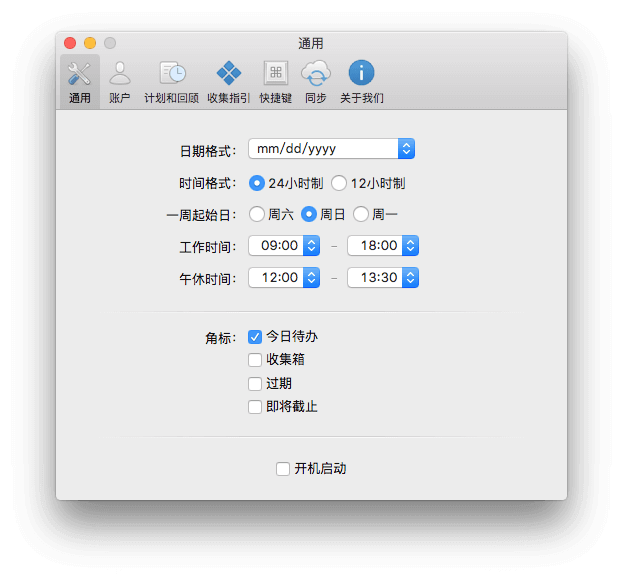Enable 开机启动 launch at startup

283,468
